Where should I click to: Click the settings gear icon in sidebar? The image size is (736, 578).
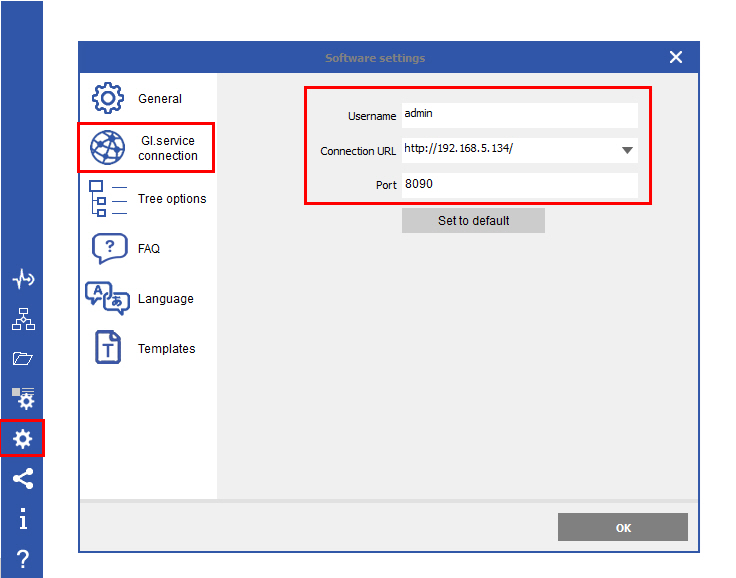tap(22, 438)
